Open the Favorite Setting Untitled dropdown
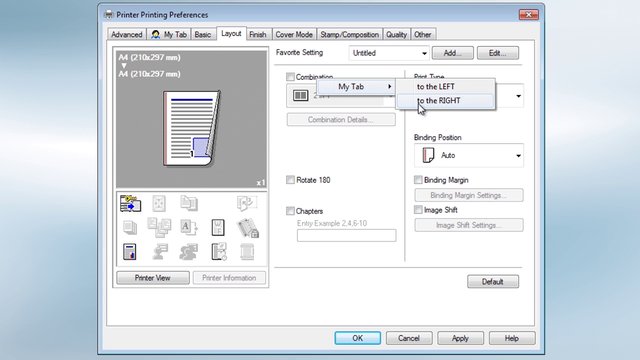The image size is (640, 360). [389, 53]
